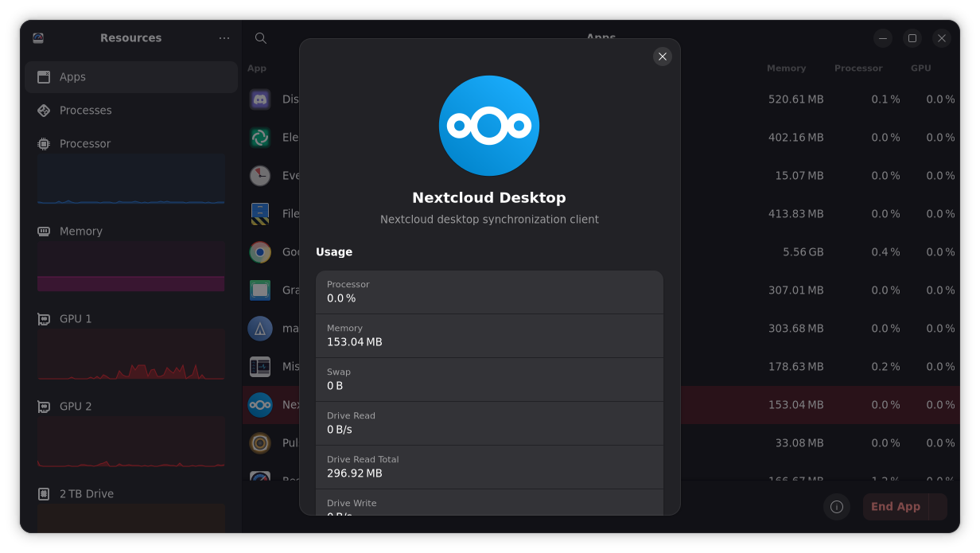Close the Nextcloud Desktop details dialog

point(663,56)
